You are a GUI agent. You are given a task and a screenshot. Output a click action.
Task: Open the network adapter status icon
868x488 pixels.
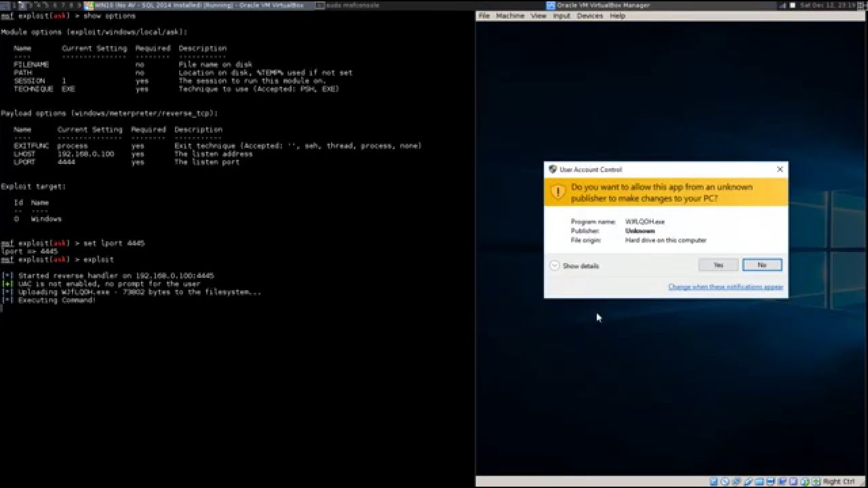click(736, 481)
